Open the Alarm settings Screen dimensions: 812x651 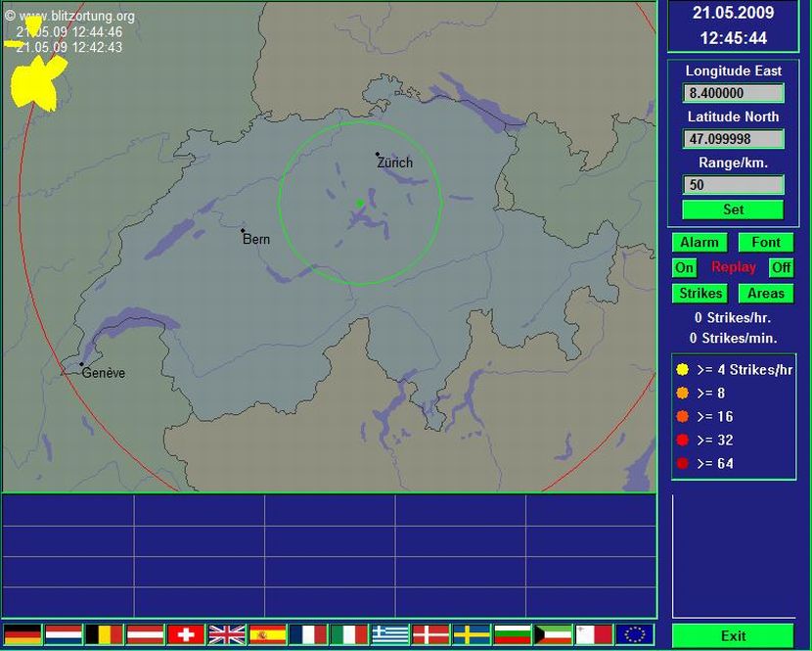699,242
